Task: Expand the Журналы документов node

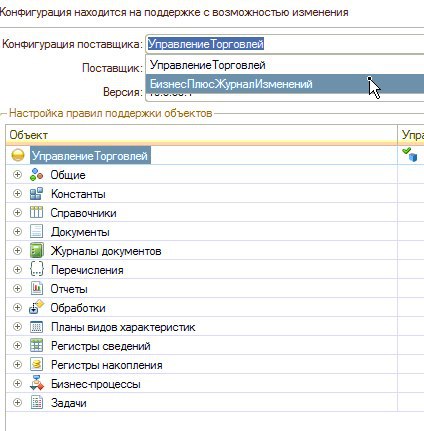Action: click(17, 250)
